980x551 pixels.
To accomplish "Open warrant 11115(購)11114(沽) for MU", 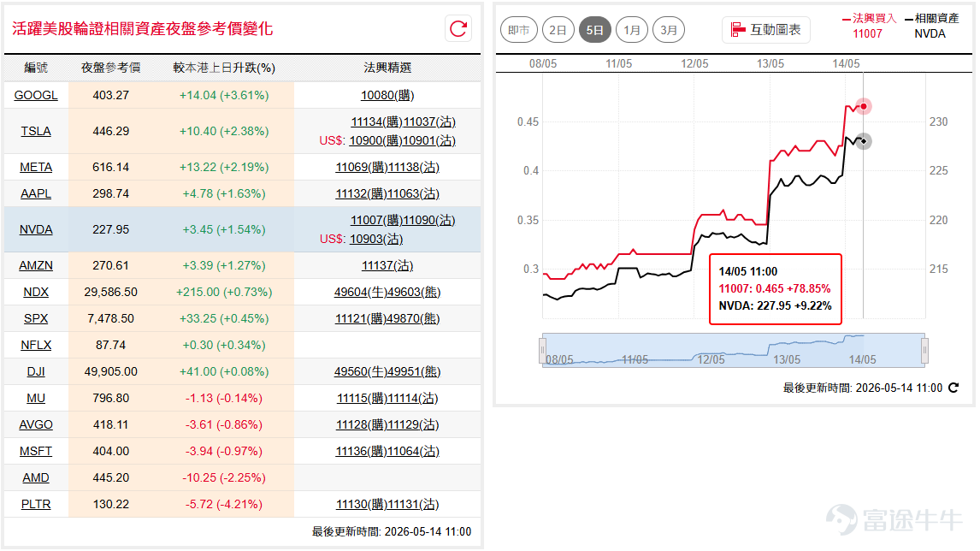I will (387, 399).
